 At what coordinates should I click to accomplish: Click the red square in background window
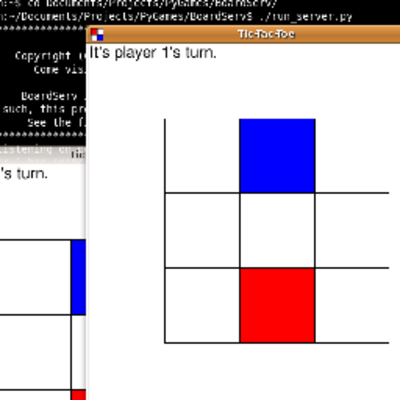(79, 395)
